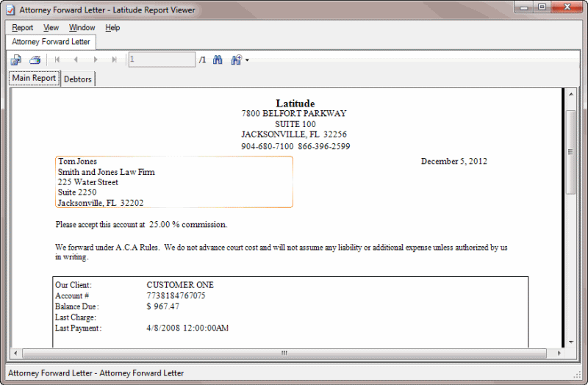588x385 pixels.
Task: Click the "25.00 % commission" line
Action: coord(141,225)
